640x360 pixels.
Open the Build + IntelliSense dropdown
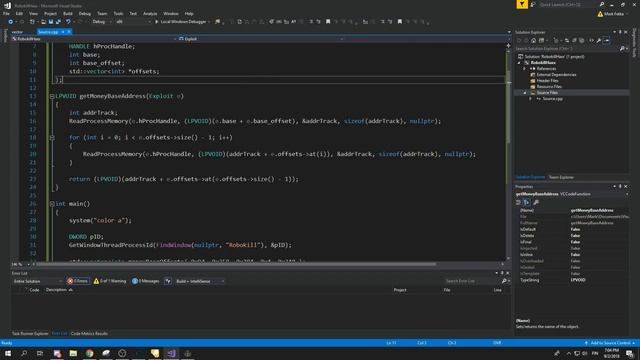click(200, 281)
